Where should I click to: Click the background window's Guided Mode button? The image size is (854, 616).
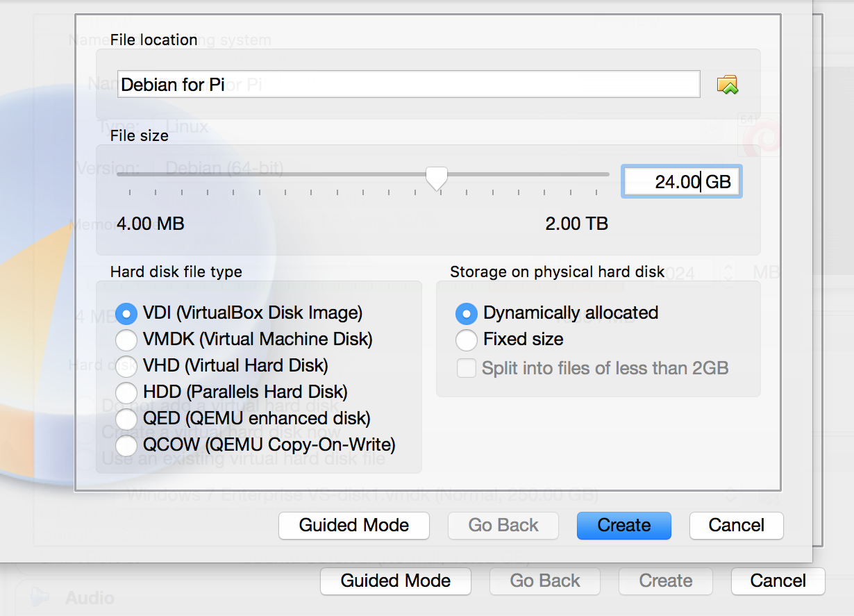click(395, 581)
